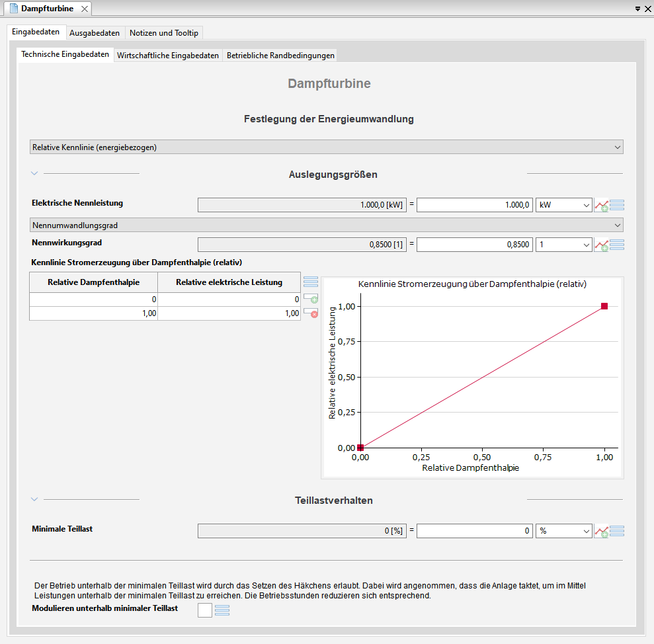Click list icon beside Nennwirkungsgrad row

(617, 245)
